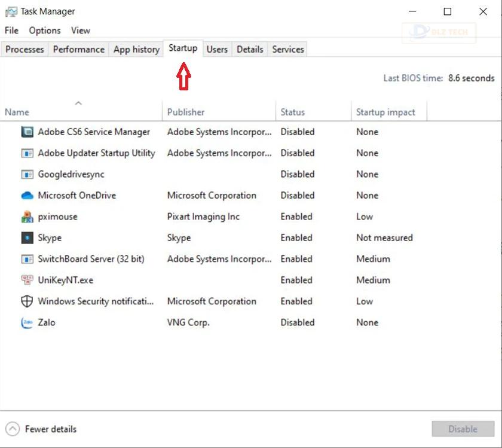Select the Windows Security notification entry name
Screen dimensions: 502x448
coord(96,301)
